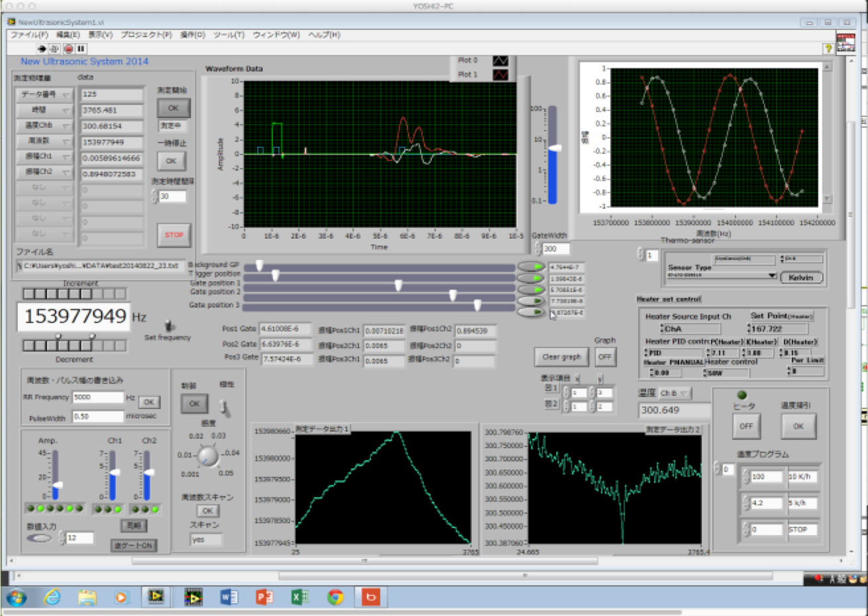Toggle the Graph OFF button
This screenshot has width=868, height=616.
pyautogui.click(x=604, y=357)
